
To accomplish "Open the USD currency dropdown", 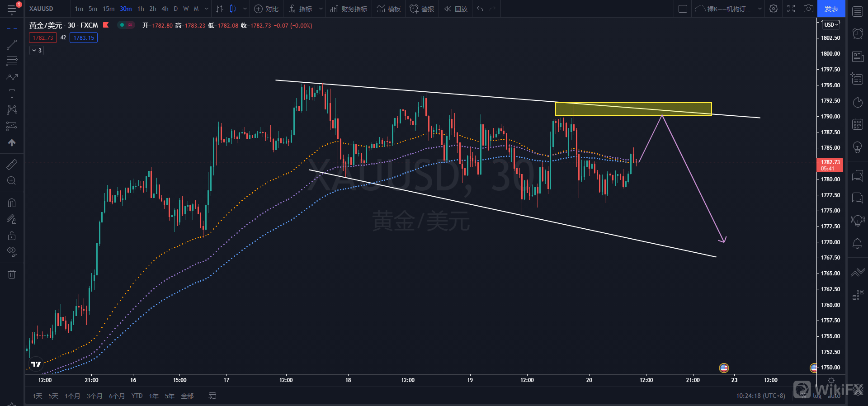I will pyautogui.click(x=831, y=24).
